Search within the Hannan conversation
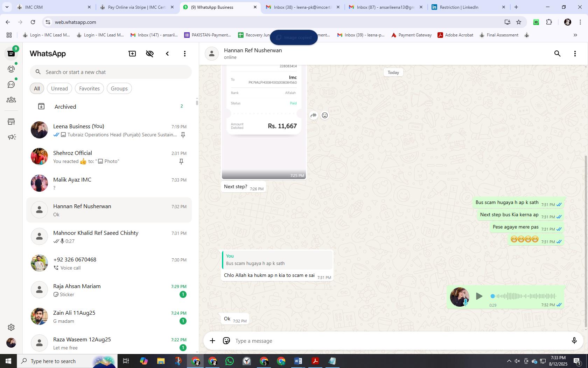Image resolution: width=588 pixels, height=368 pixels. (558, 54)
